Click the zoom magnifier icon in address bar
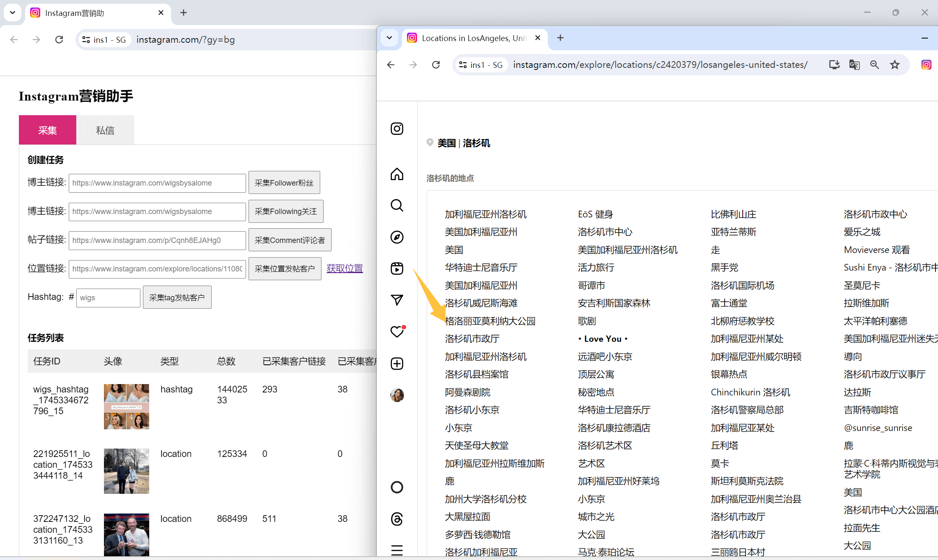This screenshot has height=560, width=938. pyautogui.click(x=874, y=65)
